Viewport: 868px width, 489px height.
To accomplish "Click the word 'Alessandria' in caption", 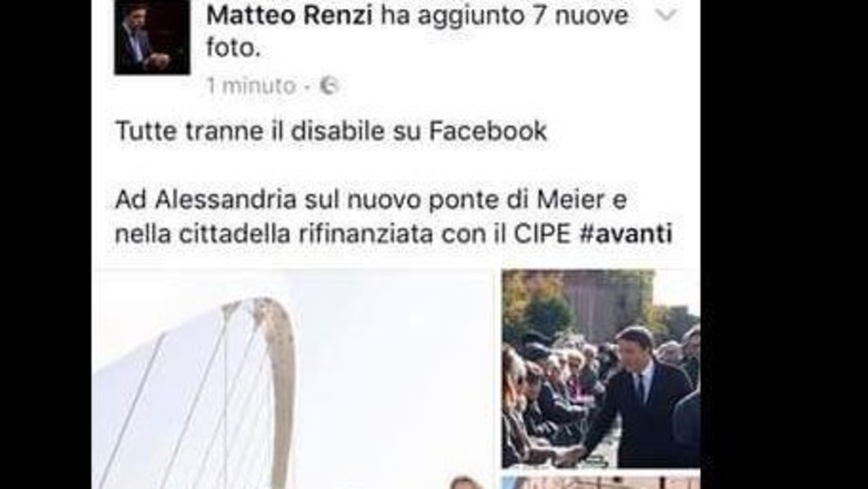I will coord(226,200).
